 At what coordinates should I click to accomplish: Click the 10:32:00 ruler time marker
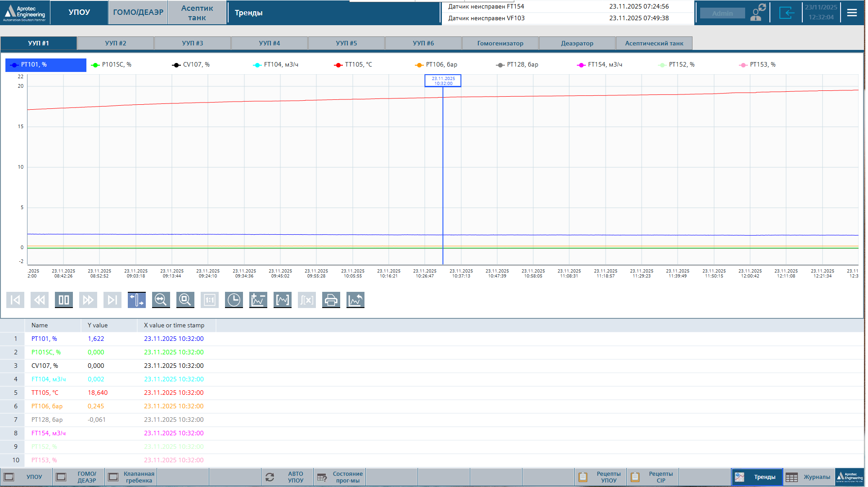(443, 81)
